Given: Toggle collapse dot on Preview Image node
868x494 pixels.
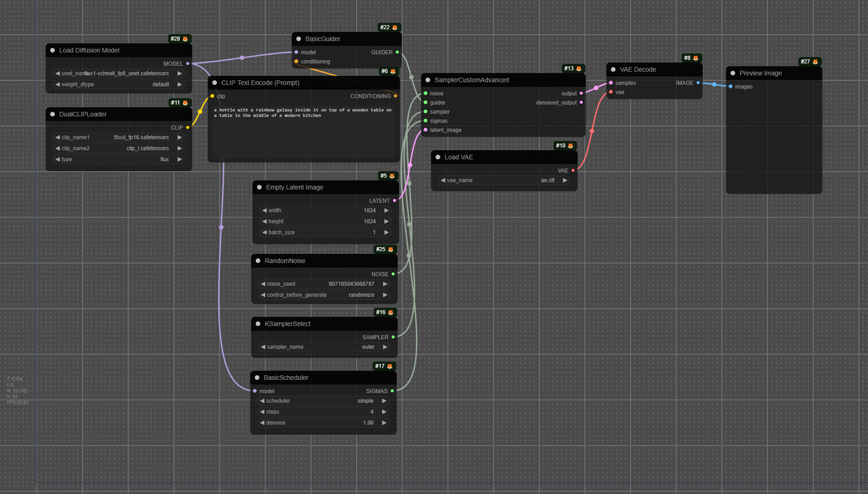Looking at the screenshot, I should pos(733,73).
